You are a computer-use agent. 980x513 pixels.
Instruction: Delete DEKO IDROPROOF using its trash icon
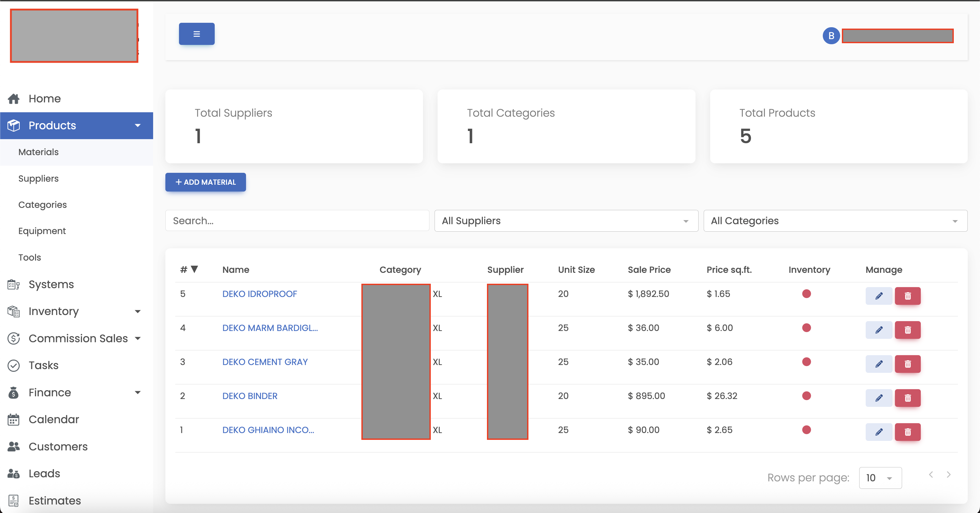coord(908,296)
